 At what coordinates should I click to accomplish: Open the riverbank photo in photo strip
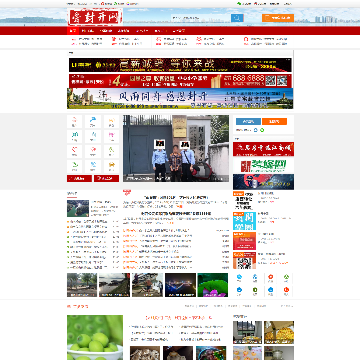click(114, 285)
